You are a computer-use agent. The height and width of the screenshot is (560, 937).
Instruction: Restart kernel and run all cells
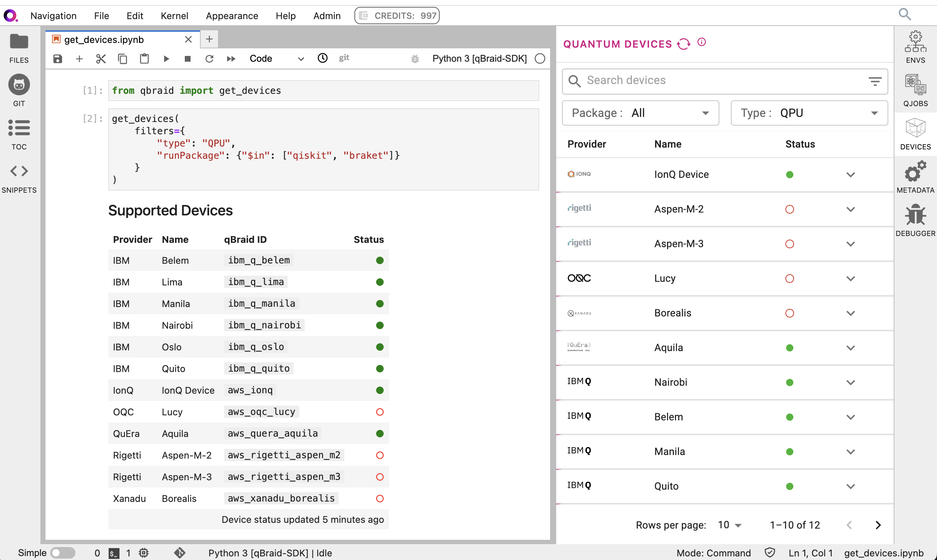[x=231, y=58]
